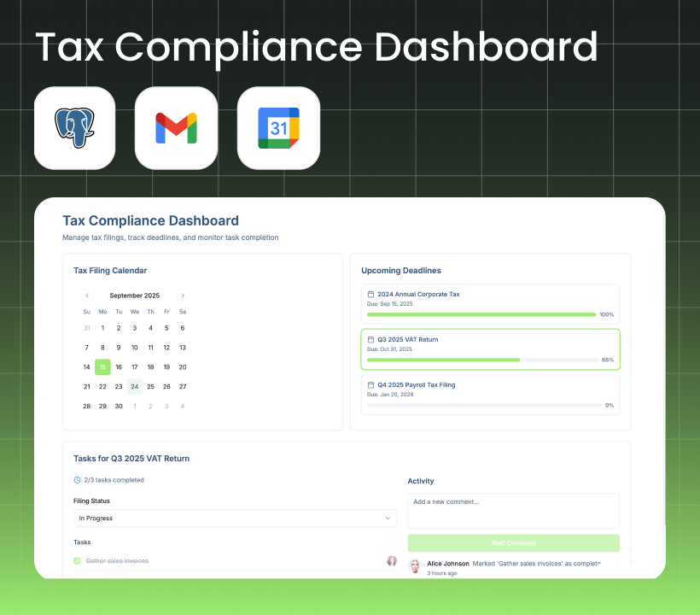This screenshot has height=615, width=700.
Task: Select September 15 on the calendar
Action: [102, 367]
